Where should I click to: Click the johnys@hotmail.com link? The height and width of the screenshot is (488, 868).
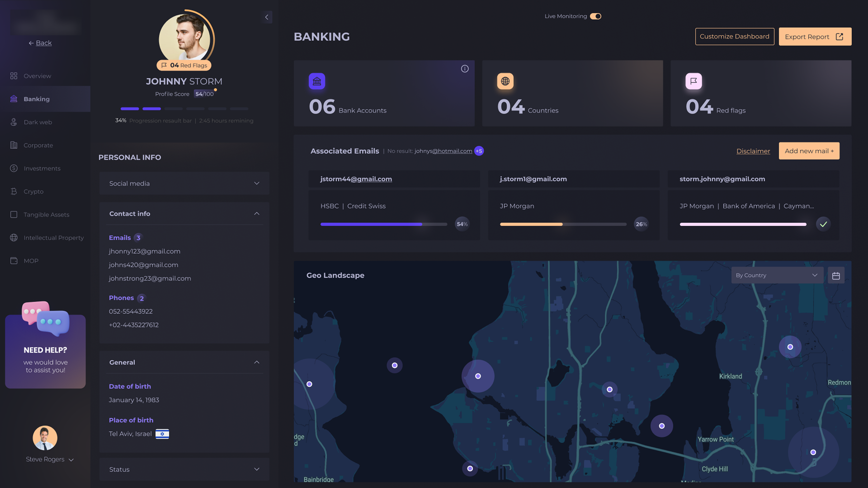(x=443, y=151)
